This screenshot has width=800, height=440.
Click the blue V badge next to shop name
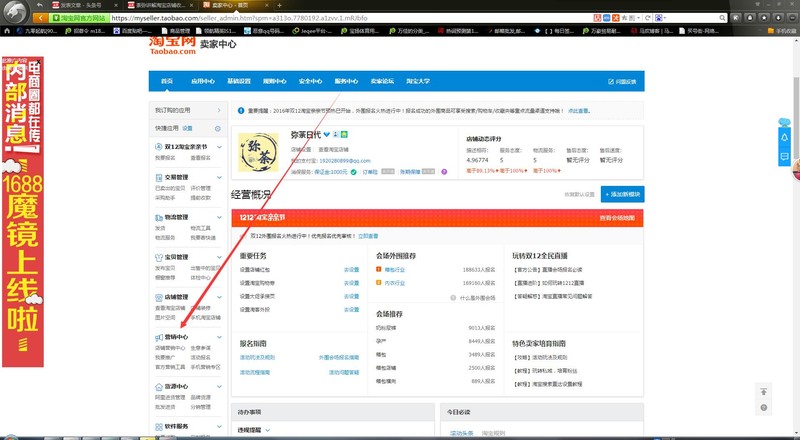327,135
